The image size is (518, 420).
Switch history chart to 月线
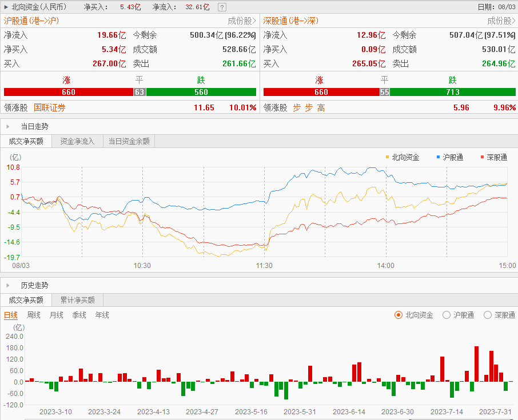[x=56, y=315]
